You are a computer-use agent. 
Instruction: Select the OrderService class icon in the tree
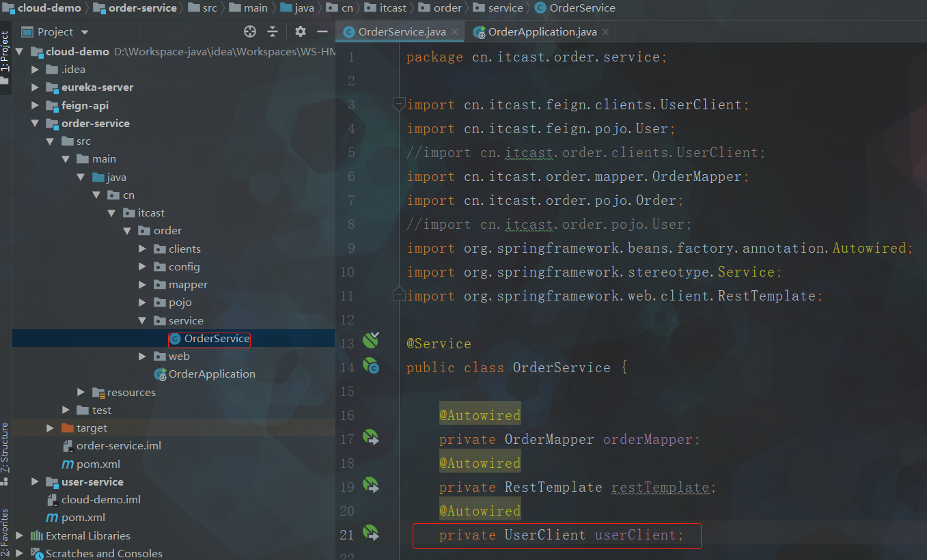[x=176, y=339]
